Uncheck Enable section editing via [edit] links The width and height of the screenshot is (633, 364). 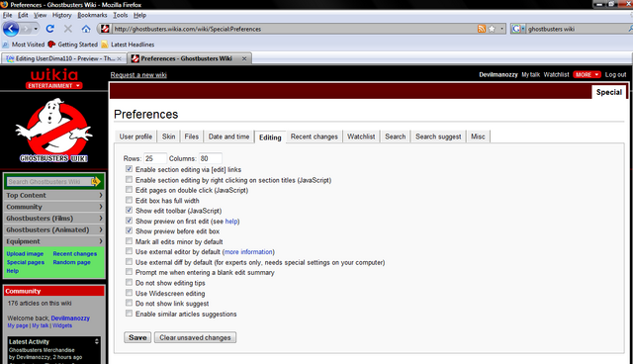coord(129,169)
